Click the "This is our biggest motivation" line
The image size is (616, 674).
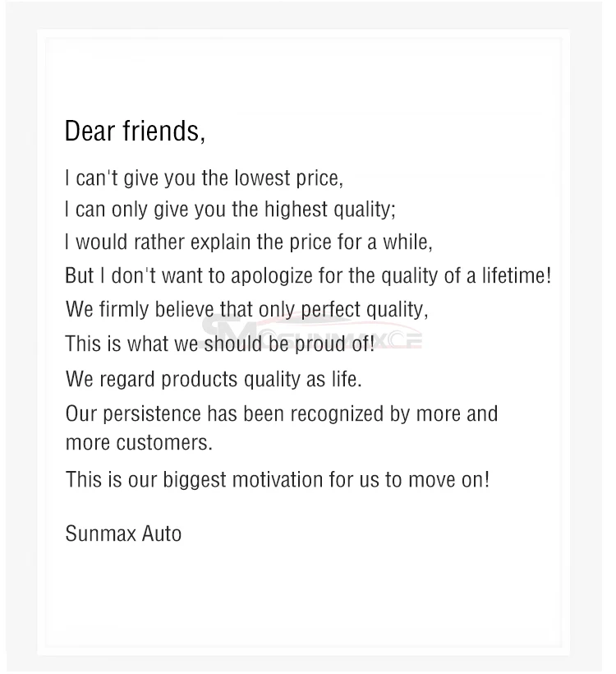[x=277, y=479]
